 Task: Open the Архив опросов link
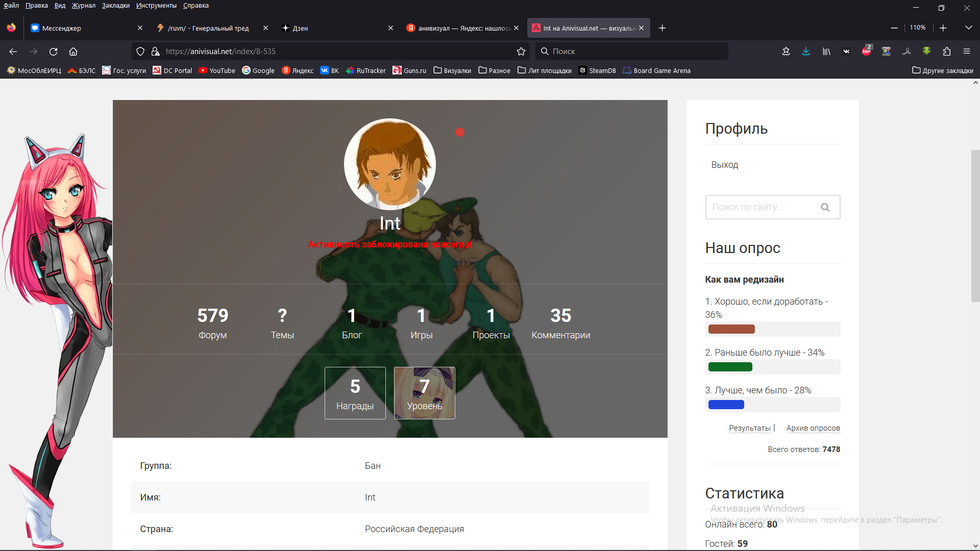813,428
